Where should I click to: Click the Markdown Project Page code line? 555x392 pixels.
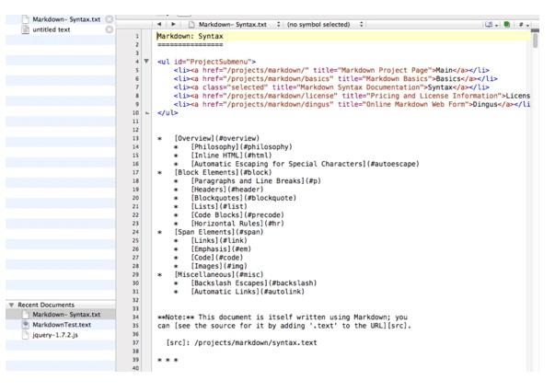point(331,70)
